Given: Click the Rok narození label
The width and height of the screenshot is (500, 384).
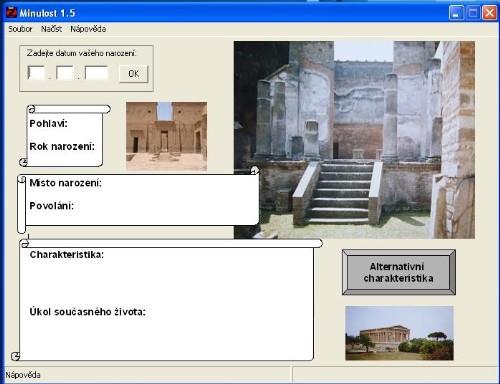Looking at the screenshot, I should [62, 147].
